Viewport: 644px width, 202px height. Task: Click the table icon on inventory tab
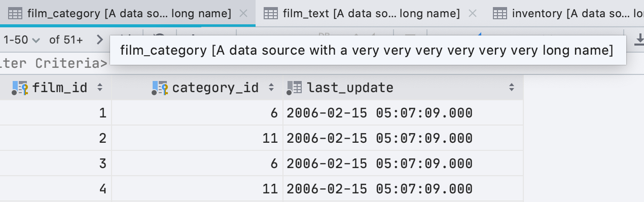click(x=500, y=14)
